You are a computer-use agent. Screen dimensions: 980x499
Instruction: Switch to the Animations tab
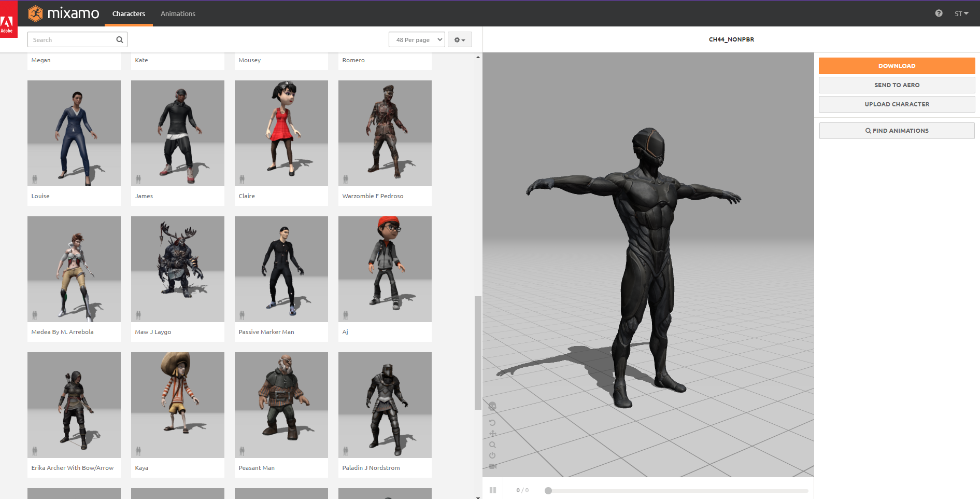point(178,13)
